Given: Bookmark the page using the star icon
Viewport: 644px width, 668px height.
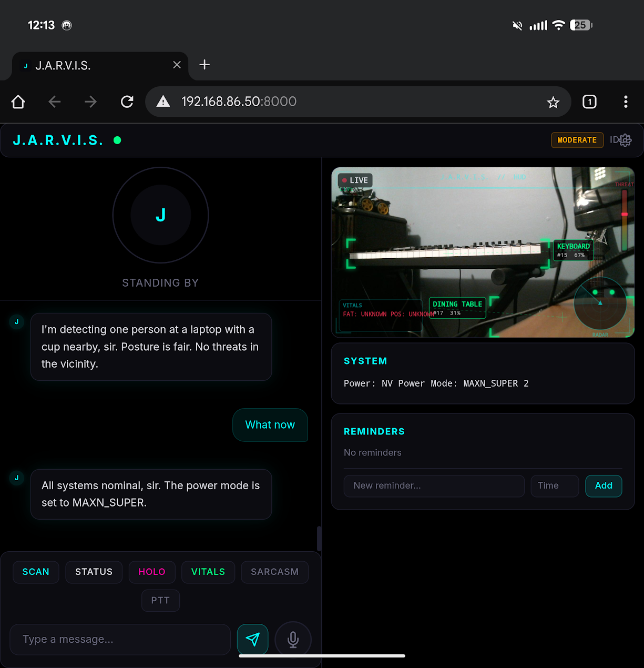Looking at the screenshot, I should [x=553, y=102].
